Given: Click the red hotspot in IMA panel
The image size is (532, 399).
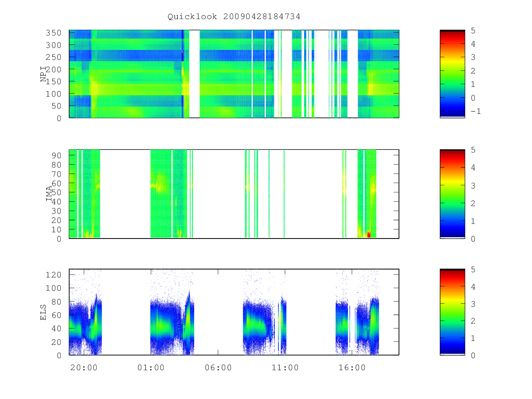Looking at the screenshot, I should 369,234.
